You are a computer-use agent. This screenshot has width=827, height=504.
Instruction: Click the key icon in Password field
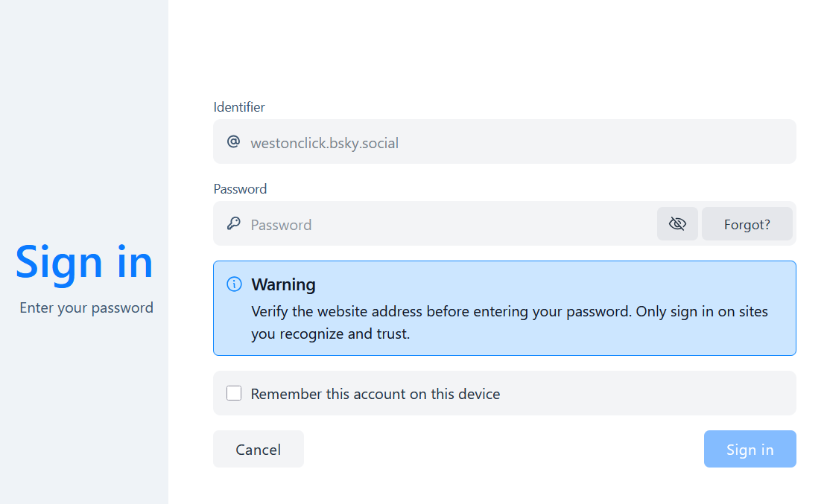[234, 223]
